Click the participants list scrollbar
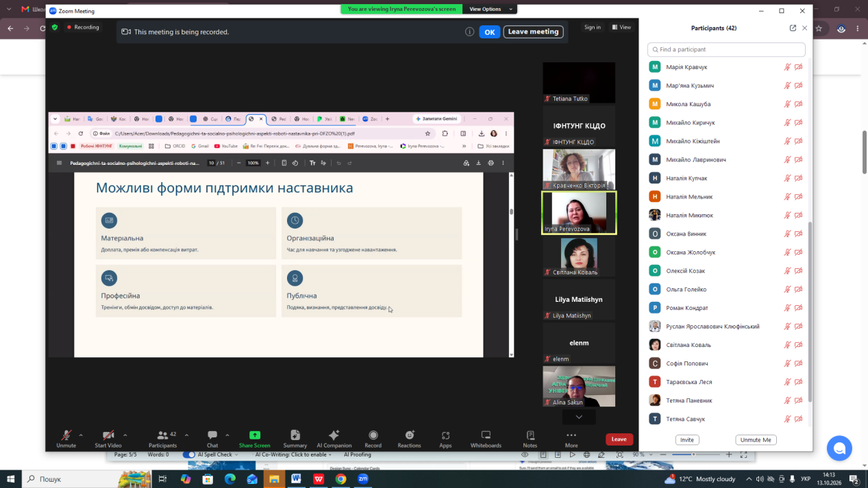Screen dimensions: 868x488 tap(810, 311)
